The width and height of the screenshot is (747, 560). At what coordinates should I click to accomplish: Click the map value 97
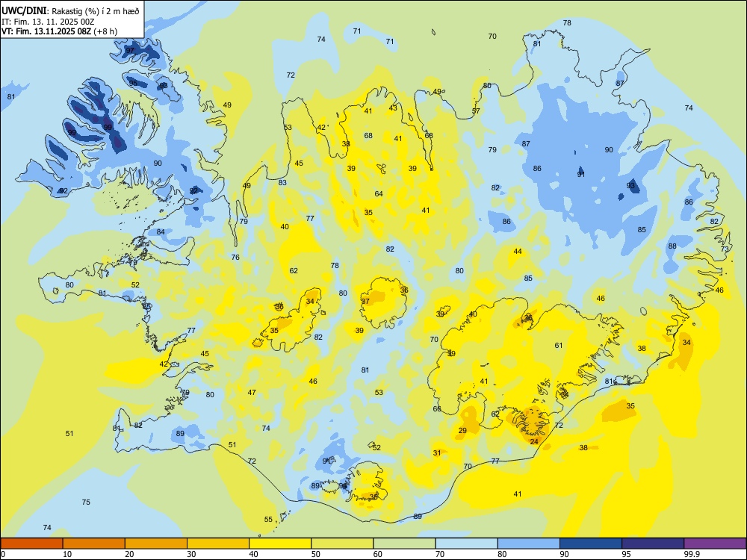(130, 51)
